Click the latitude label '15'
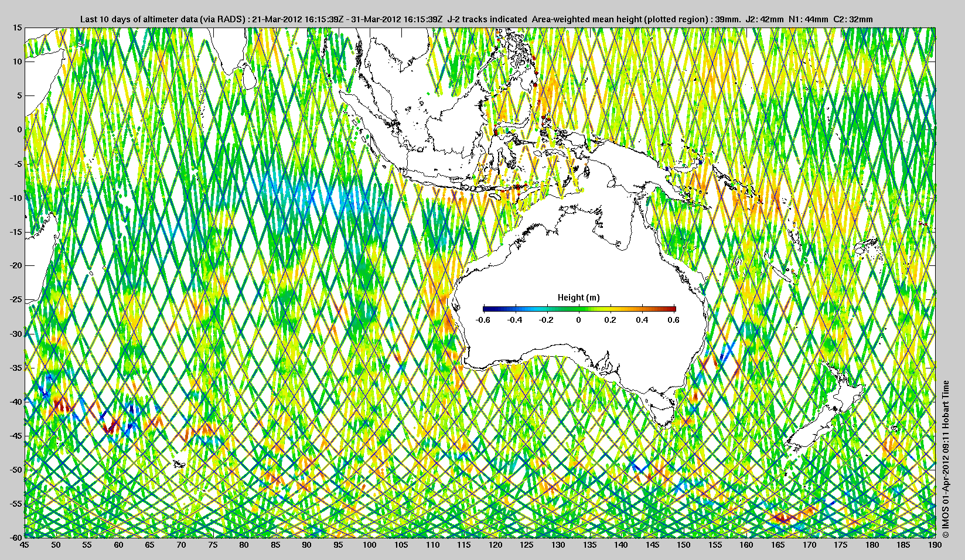Viewport: 965px width, 560px height. coord(18,28)
